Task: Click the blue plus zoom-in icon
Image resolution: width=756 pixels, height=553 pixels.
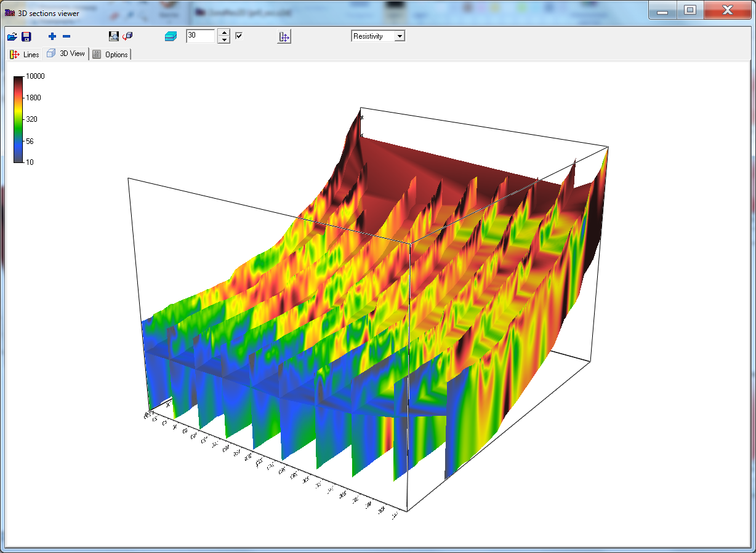Action: 52,37
